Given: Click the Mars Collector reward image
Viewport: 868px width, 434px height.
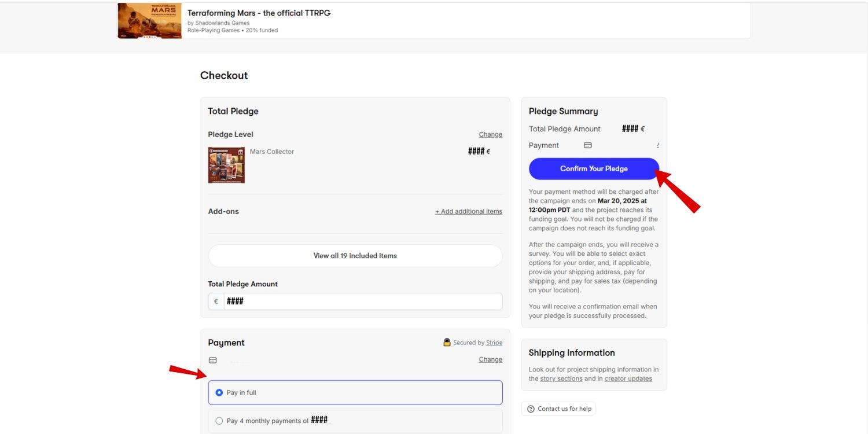Looking at the screenshot, I should (x=226, y=165).
